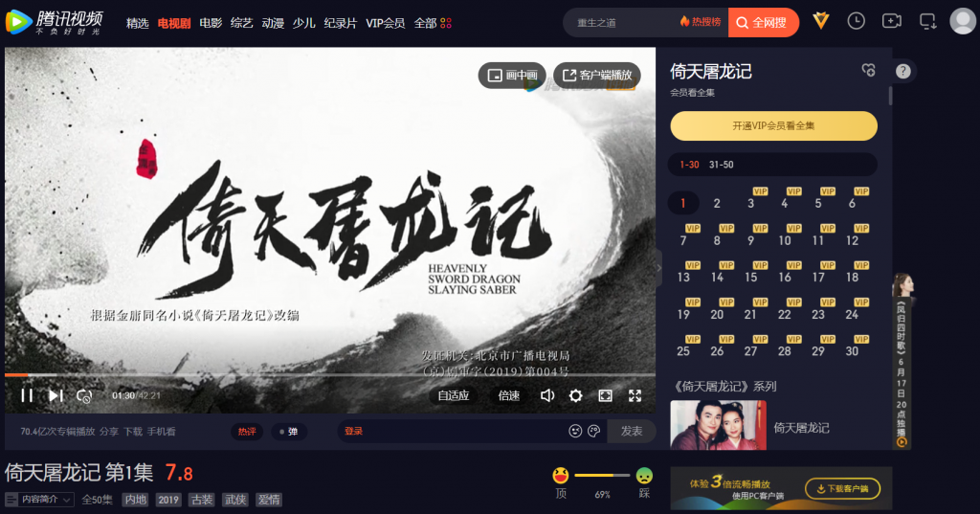Mute the player volume

[546, 395]
